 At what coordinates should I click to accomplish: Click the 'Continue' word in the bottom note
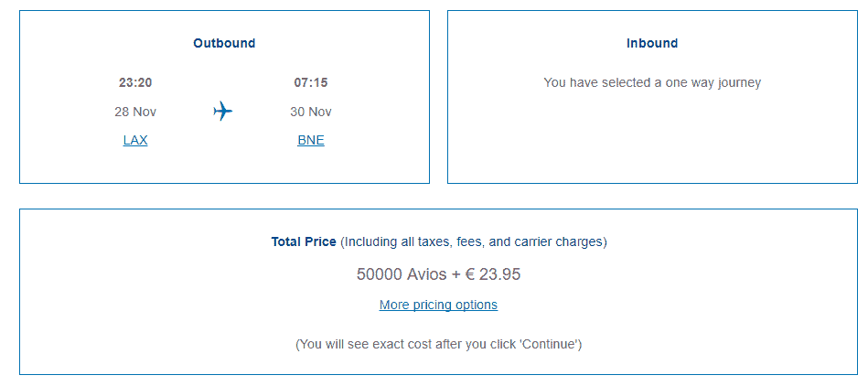coord(549,344)
